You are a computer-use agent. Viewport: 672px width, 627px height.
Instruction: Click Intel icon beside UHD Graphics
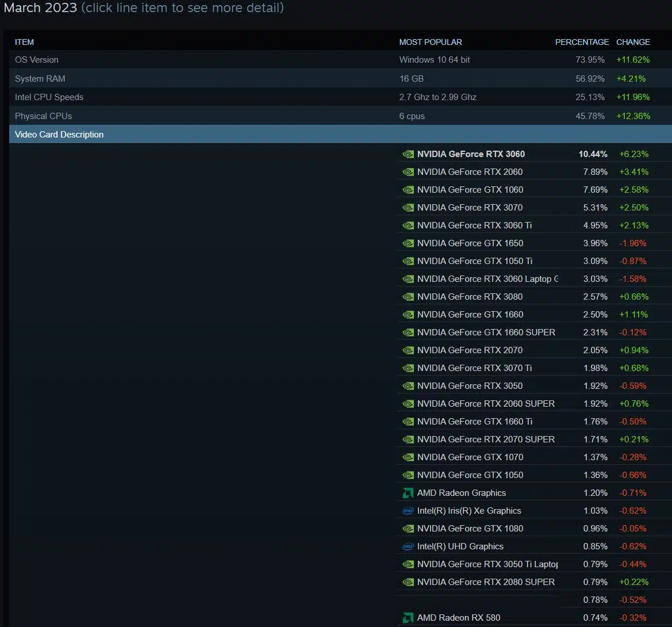coord(408,546)
